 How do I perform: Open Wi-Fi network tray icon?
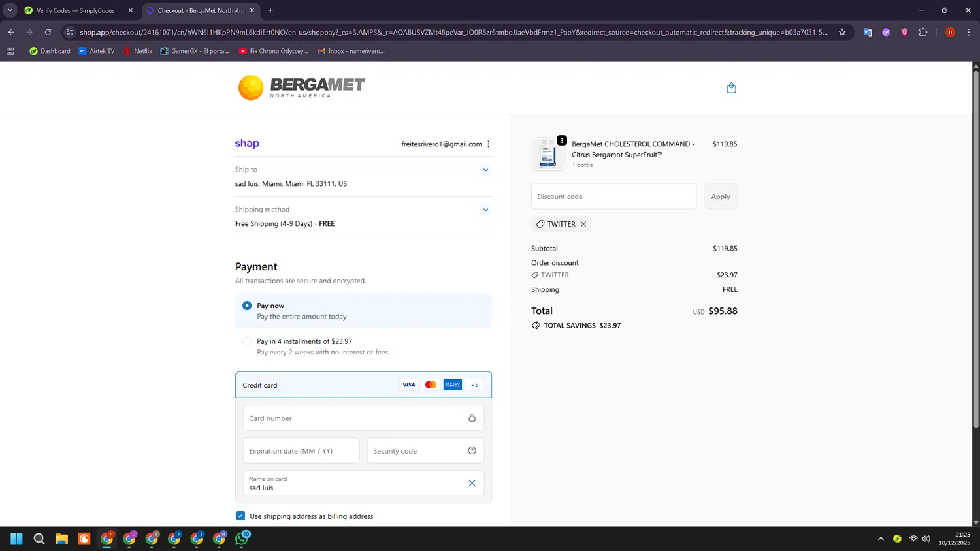coord(913,539)
